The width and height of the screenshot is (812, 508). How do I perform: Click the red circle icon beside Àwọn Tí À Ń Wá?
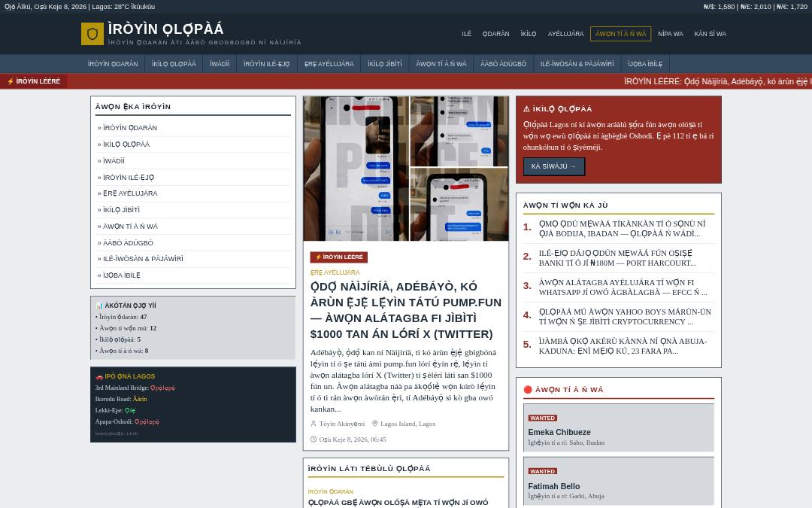[x=528, y=389]
